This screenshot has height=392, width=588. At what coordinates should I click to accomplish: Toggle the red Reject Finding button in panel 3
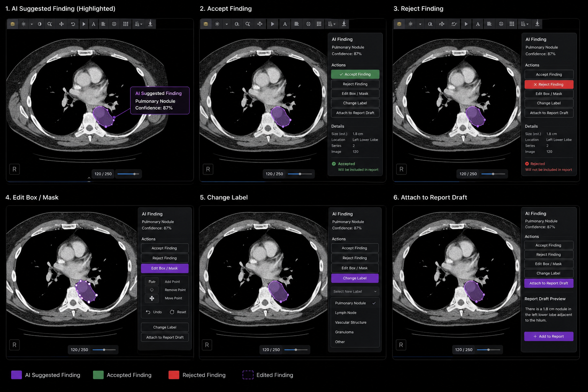click(549, 84)
